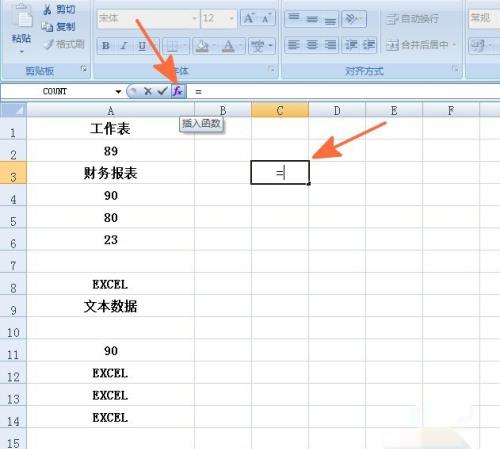This screenshot has height=449, width=500.
Task: Open the Paste options dropdown arrow
Action: (22, 52)
